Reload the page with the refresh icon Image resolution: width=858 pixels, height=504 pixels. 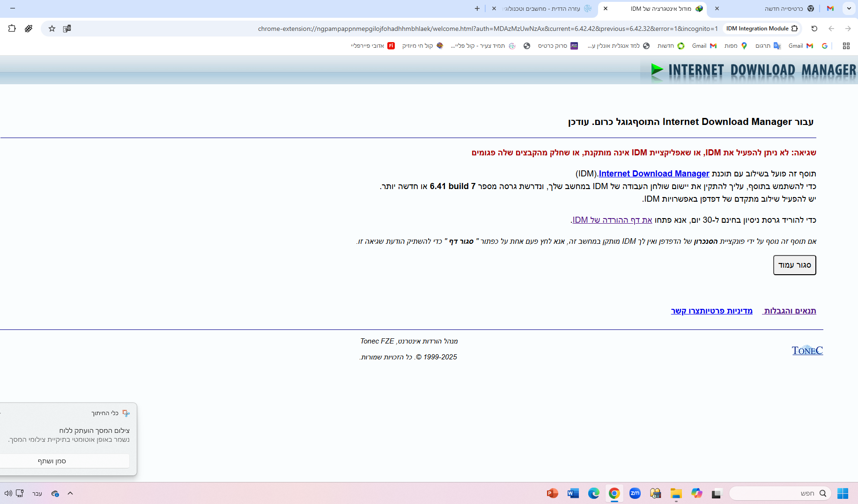coord(814,29)
